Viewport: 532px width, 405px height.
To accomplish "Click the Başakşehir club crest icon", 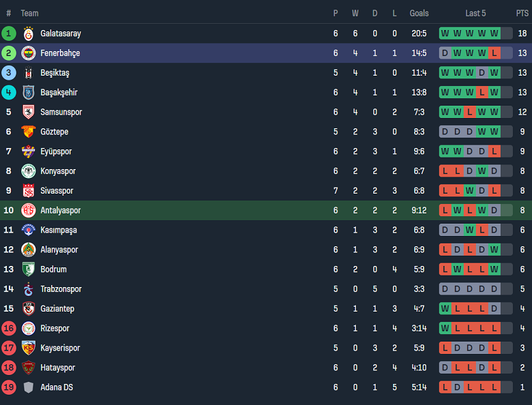I will point(29,93).
